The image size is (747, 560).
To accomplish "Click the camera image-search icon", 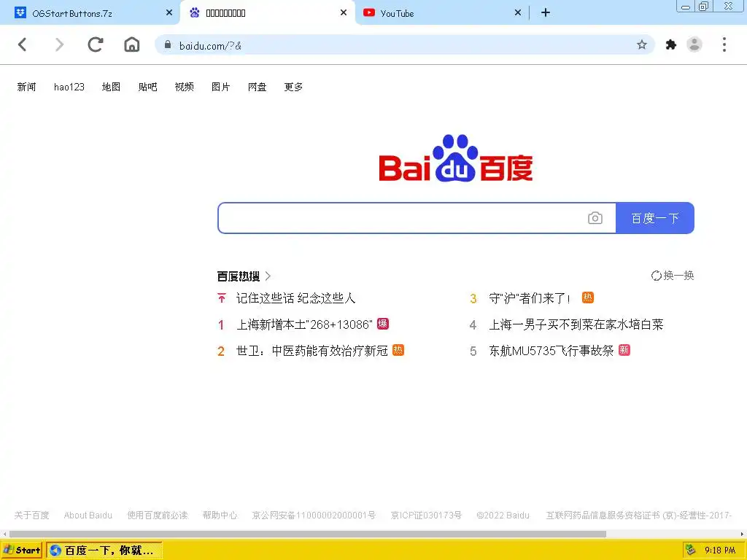I will [595, 218].
